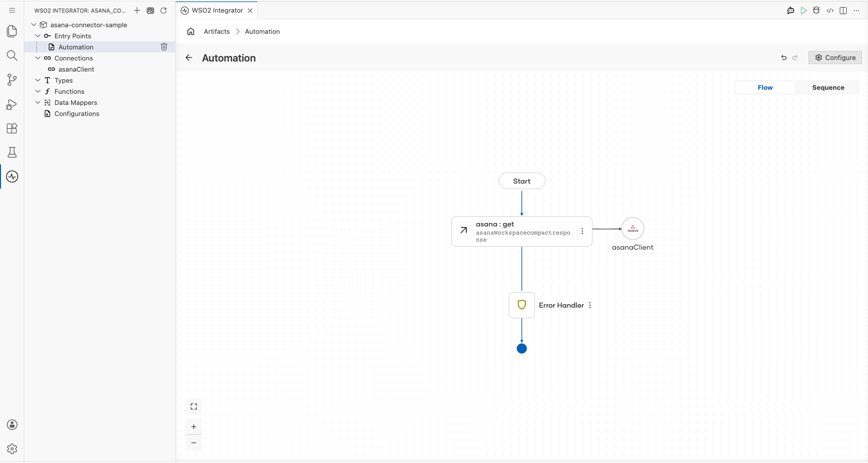This screenshot has width=868, height=463.
Task: Open the Extensions view
Action: click(x=12, y=128)
